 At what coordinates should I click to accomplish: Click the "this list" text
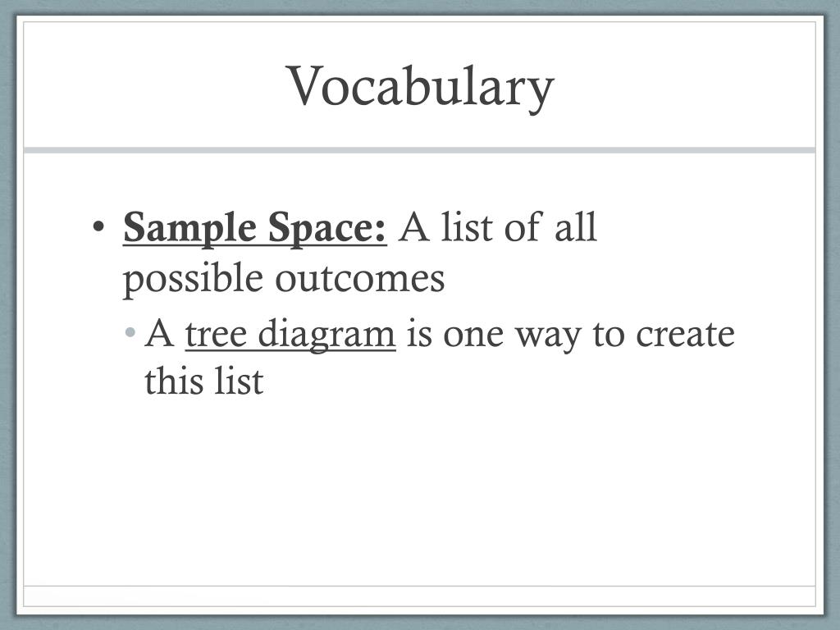click(x=203, y=381)
